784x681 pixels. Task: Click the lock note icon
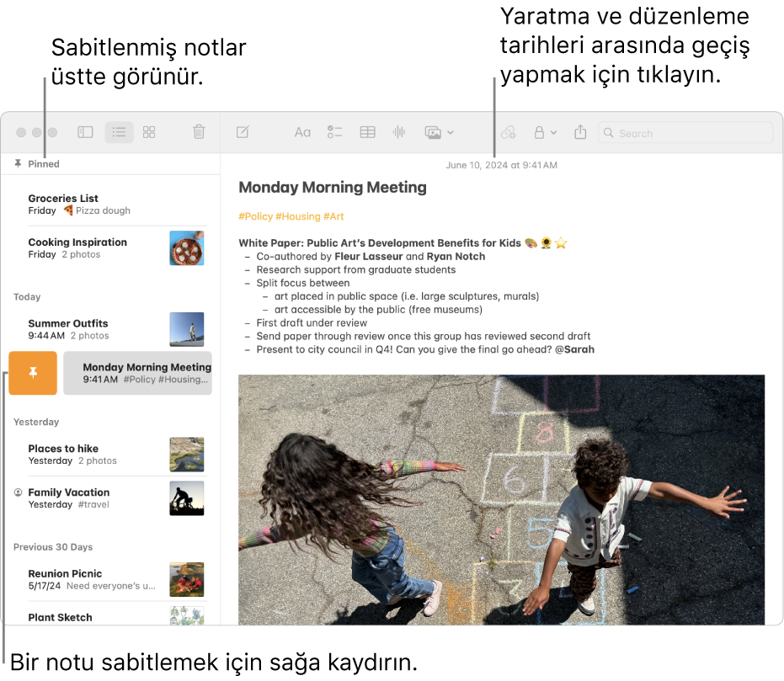coord(539,132)
